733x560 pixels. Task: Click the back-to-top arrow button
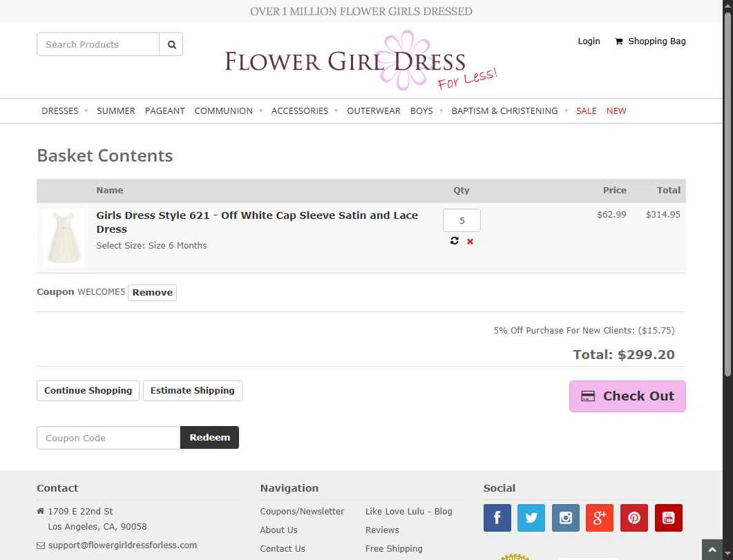pyautogui.click(x=712, y=550)
